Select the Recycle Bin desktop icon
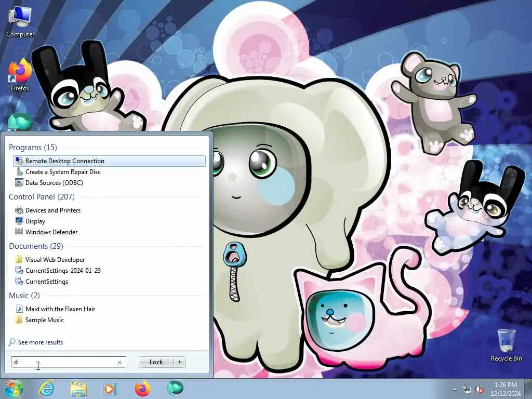Image resolution: width=532 pixels, height=399 pixels. point(506,345)
